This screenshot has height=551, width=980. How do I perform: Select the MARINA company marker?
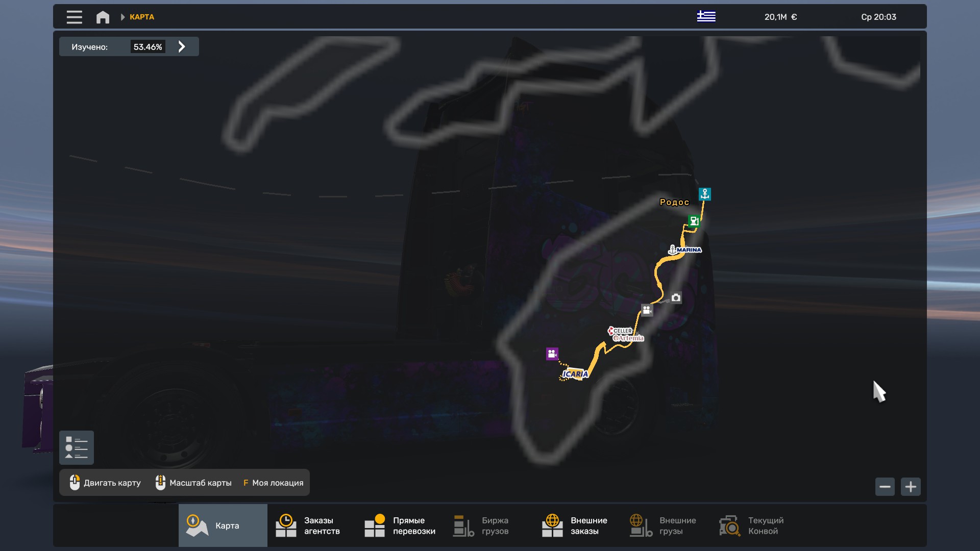point(685,249)
